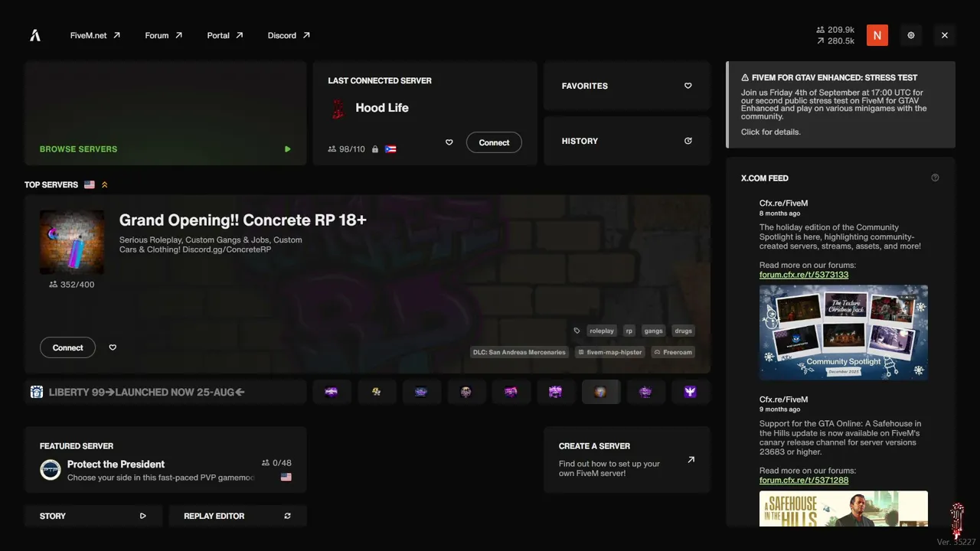Click the Freeroam game type badge
This screenshot has height=551, width=980.
click(673, 352)
